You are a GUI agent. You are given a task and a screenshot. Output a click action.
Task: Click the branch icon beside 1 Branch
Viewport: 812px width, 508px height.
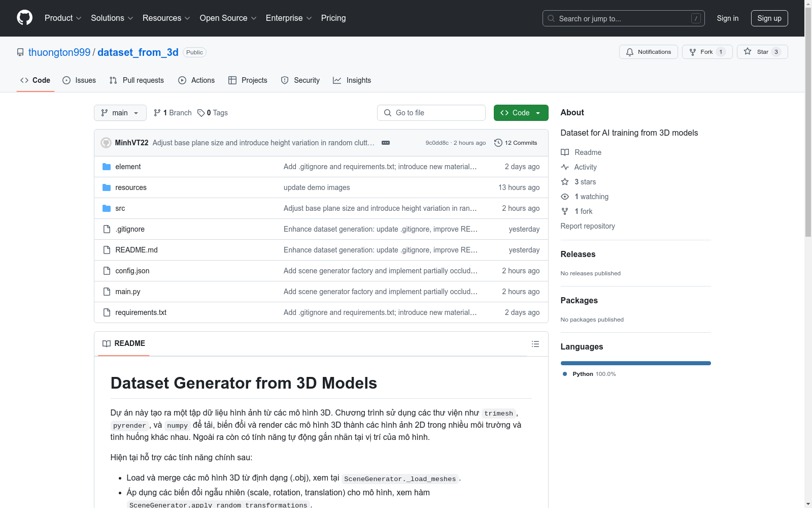[157, 113]
